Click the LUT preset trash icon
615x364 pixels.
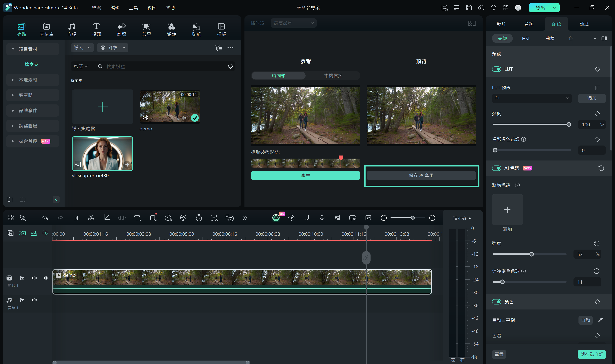click(597, 87)
